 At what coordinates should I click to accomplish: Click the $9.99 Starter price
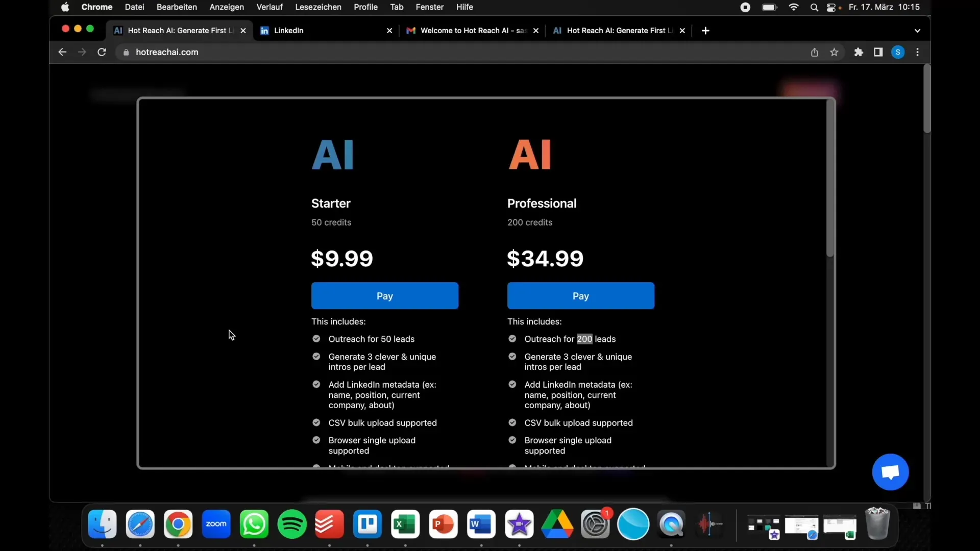click(x=342, y=259)
